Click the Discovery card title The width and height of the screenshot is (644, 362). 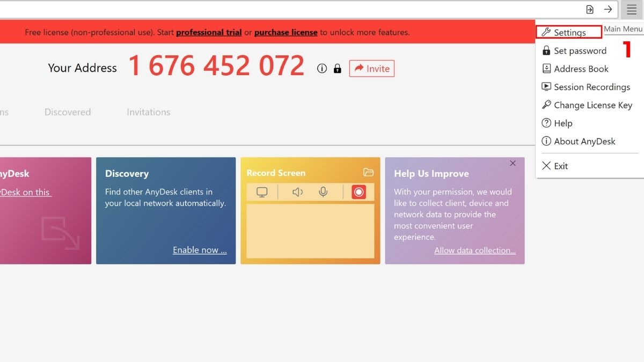pyautogui.click(x=127, y=174)
